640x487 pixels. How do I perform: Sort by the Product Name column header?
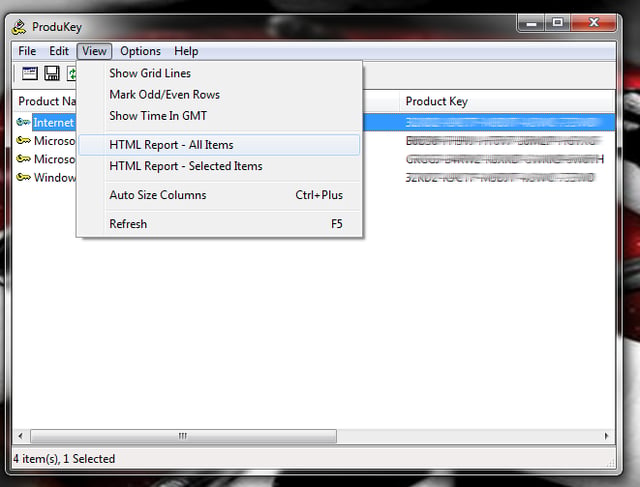[x=45, y=101]
